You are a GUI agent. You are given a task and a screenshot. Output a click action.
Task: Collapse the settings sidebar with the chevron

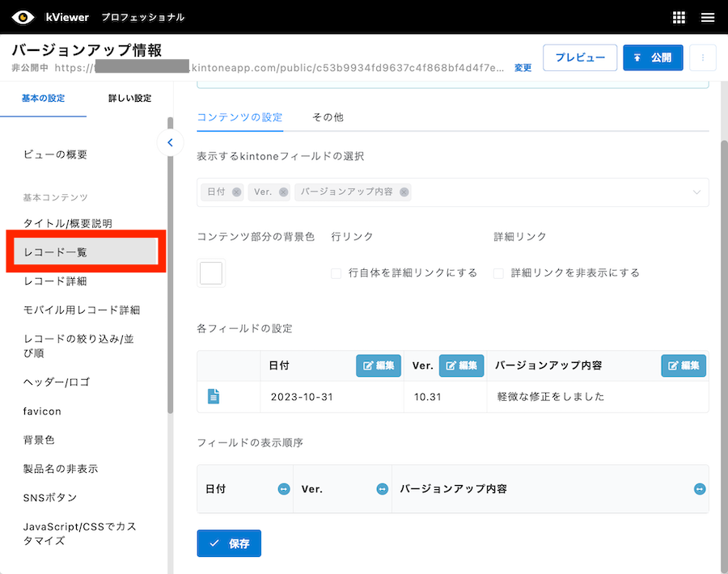pyautogui.click(x=170, y=142)
